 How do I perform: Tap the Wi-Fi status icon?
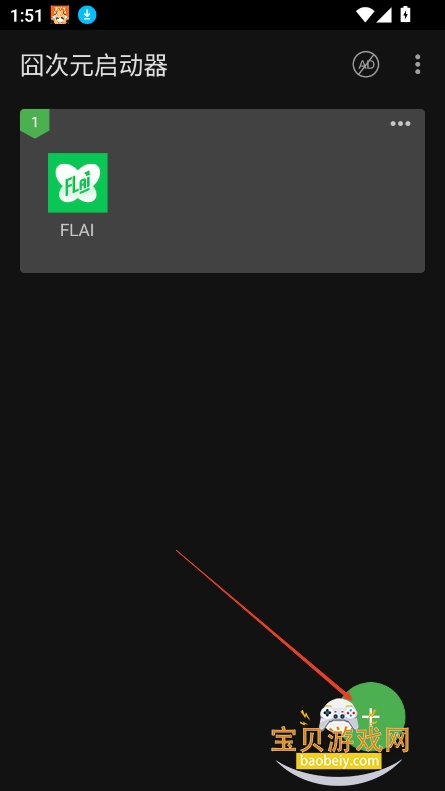[x=365, y=15]
